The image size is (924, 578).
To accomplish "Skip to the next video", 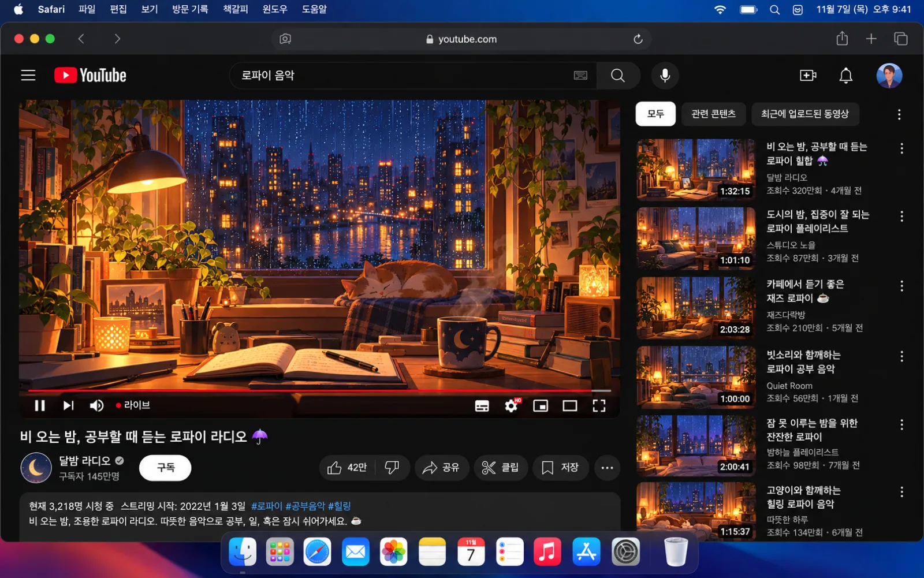I will pos(68,405).
